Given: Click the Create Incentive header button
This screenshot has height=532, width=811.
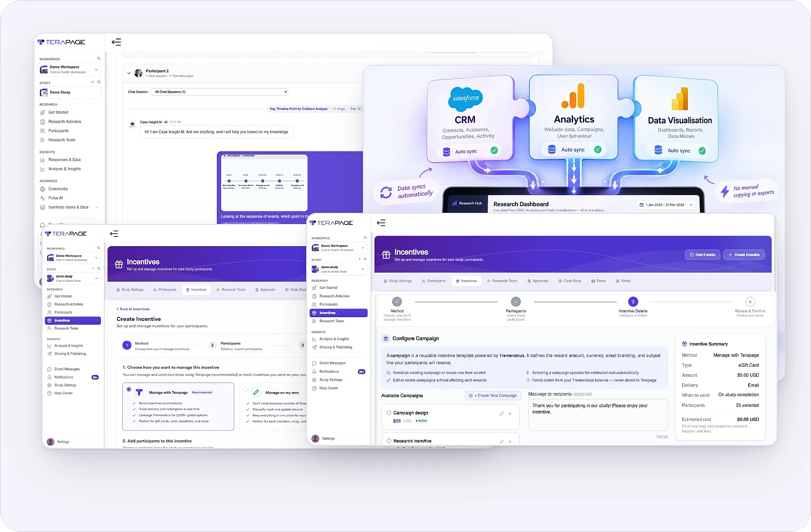Looking at the screenshot, I should [744, 255].
